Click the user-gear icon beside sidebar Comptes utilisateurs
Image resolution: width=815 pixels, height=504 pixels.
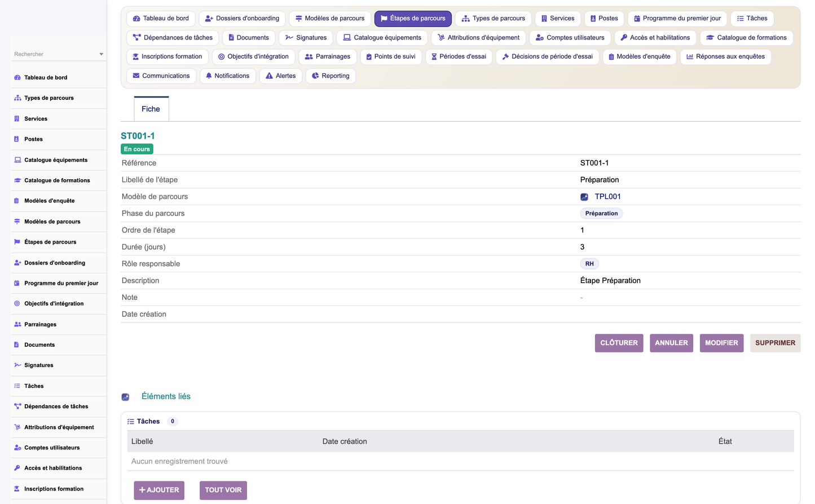(17, 448)
